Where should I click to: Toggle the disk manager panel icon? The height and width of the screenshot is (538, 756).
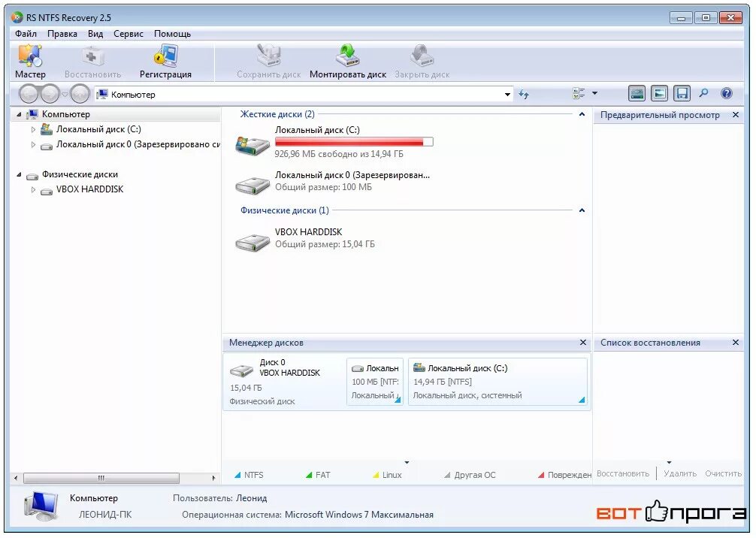[x=637, y=93]
